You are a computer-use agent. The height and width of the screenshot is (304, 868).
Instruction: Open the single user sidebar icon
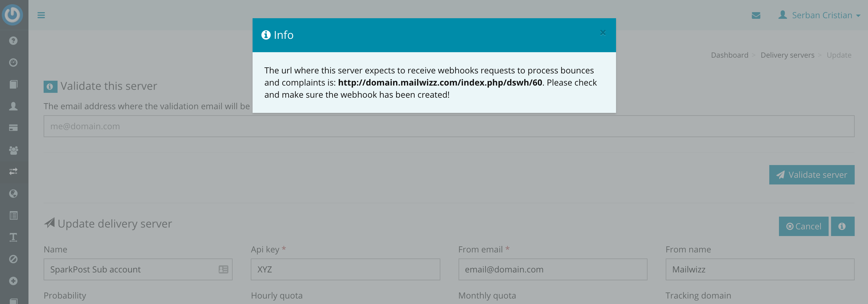(14, 106)
